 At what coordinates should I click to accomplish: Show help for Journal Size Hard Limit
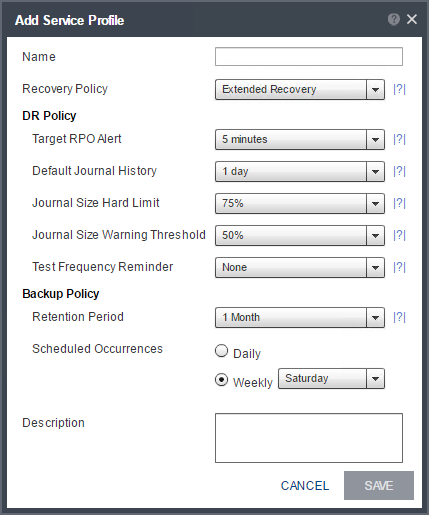pos(399,203)
